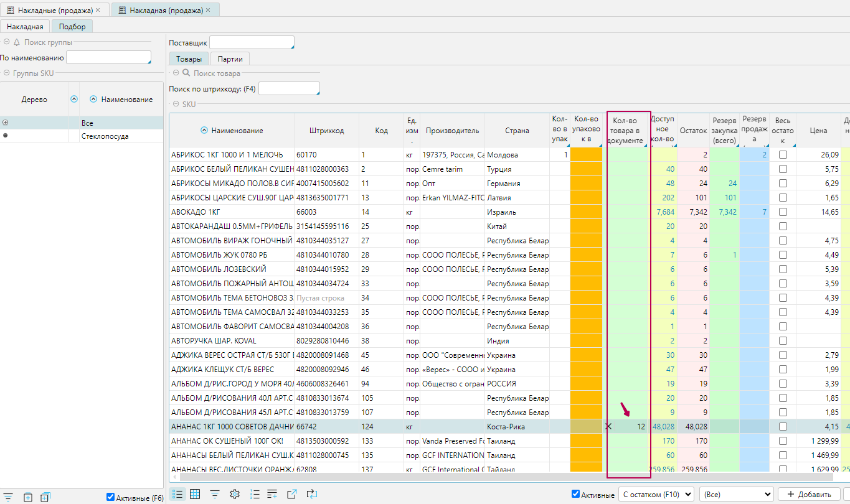850x504 pixels.
Task: Switch SKU table to grid view icon
Action: (x=195, y=494)
